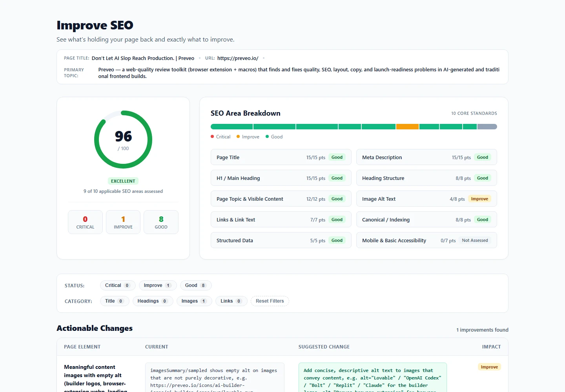
Task: Click the PAGE ELEMENT column header
Action: tap(82, 347)
